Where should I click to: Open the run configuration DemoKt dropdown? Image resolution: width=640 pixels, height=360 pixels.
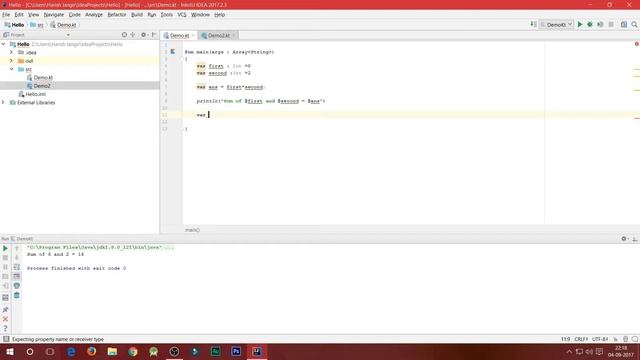click(x=557, y=24)
